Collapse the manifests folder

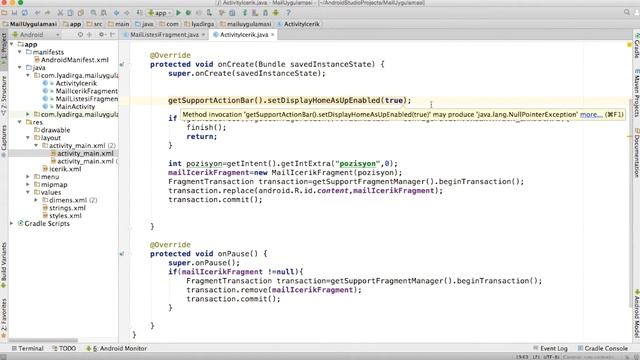pos(20,52)
